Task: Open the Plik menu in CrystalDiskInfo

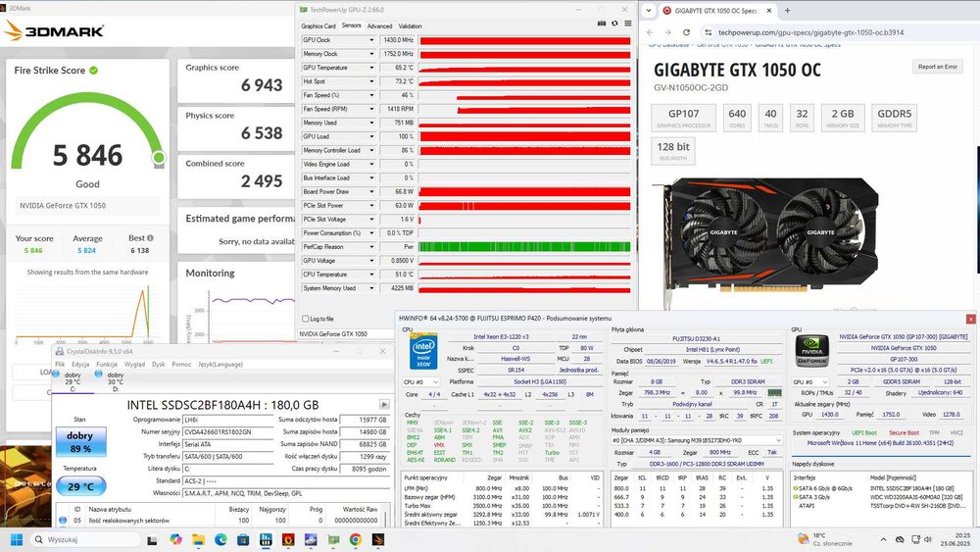Action: click(x=60, y=365)
